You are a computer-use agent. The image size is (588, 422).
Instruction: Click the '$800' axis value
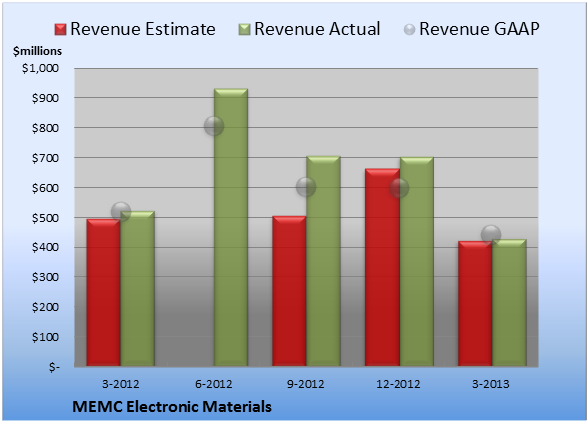(45, 128)
